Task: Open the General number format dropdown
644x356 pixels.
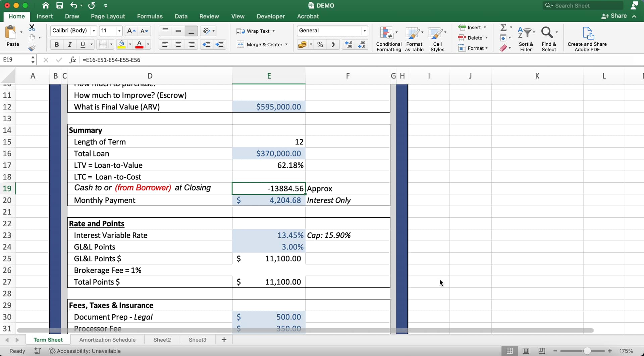Action: [365, 31]
